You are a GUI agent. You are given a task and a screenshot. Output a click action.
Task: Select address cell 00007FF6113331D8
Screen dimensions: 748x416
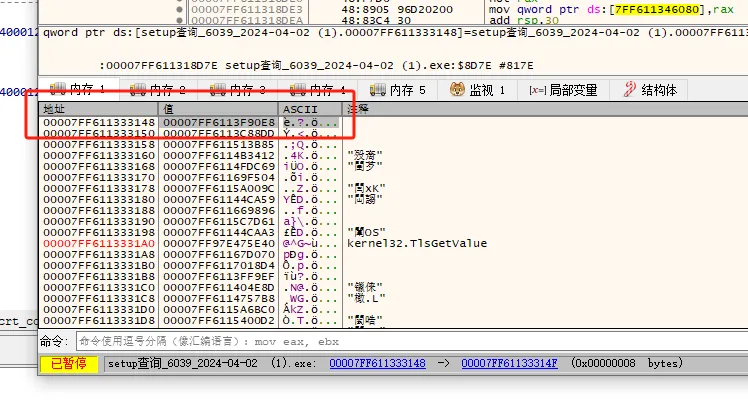point(99,321)
